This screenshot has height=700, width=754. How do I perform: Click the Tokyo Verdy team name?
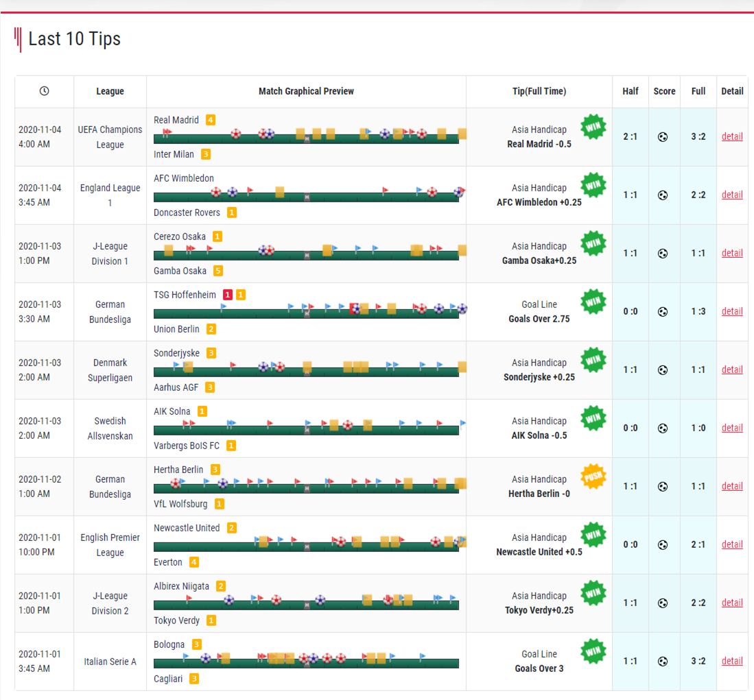pos(176,620)
